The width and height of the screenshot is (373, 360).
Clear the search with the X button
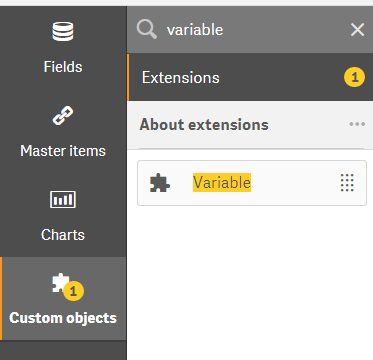click(357, 30)
